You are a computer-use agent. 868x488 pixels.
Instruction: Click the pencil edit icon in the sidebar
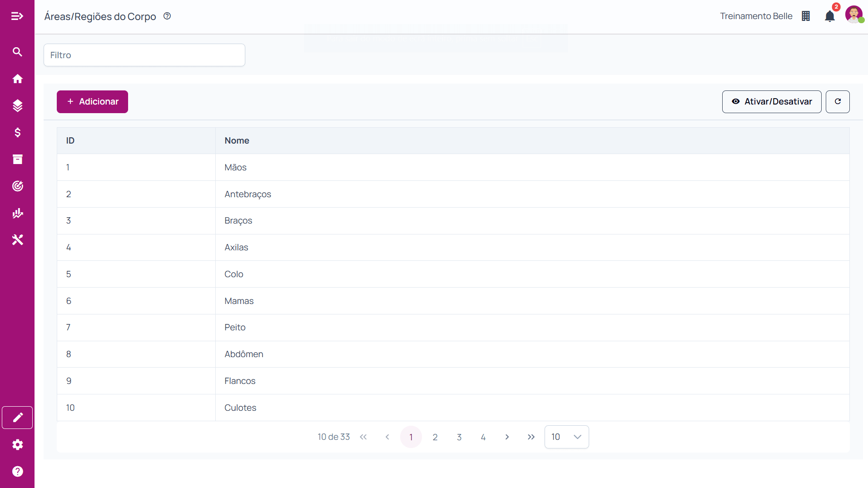[x=17, y=418]
